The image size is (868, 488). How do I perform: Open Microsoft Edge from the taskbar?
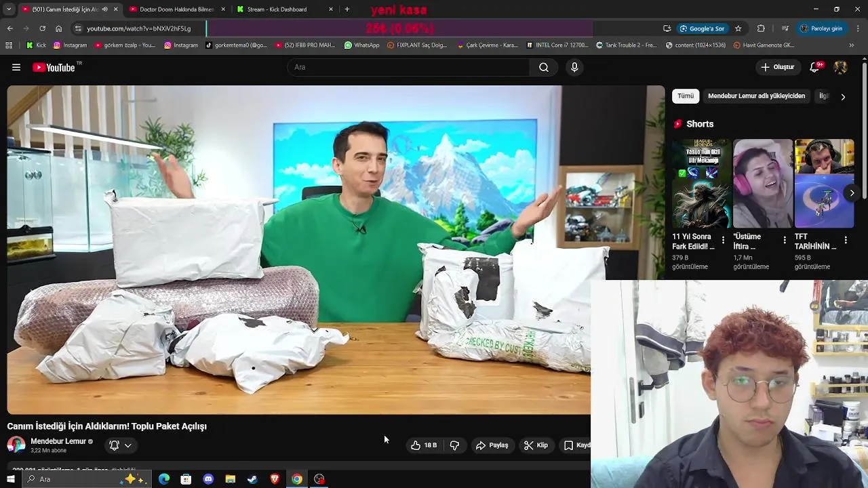164,479
